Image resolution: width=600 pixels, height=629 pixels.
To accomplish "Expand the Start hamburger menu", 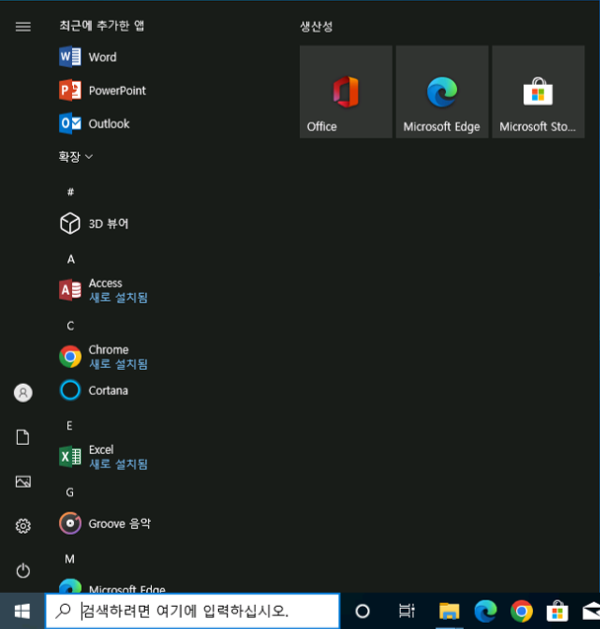I will [23, 26].
